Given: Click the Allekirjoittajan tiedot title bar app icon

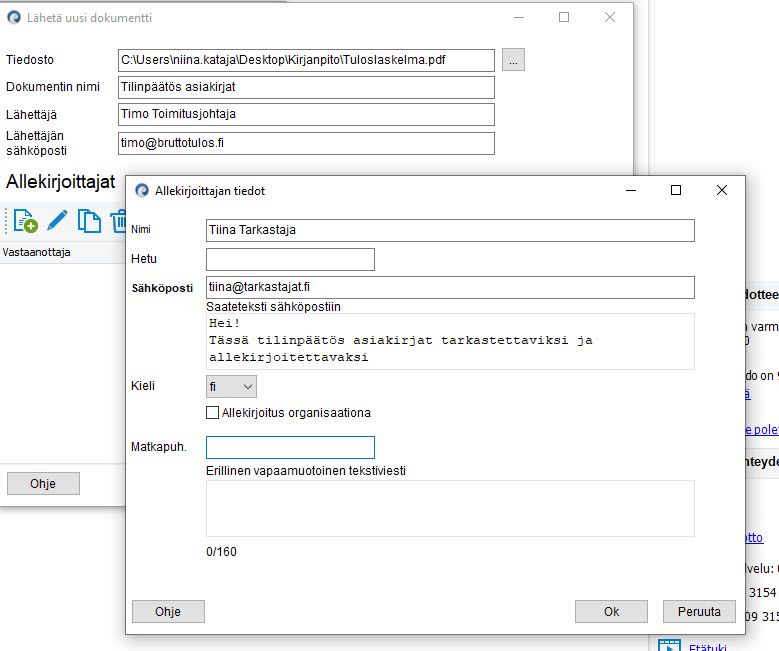Looking at the screenshot, I should click(x=142, y=191).
